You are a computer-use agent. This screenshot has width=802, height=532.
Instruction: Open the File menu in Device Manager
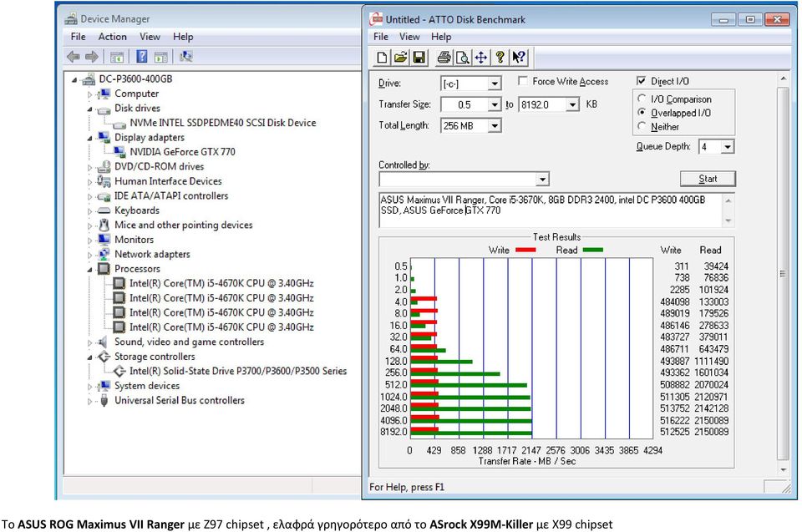pyautogui.click(x=79, y=37)
